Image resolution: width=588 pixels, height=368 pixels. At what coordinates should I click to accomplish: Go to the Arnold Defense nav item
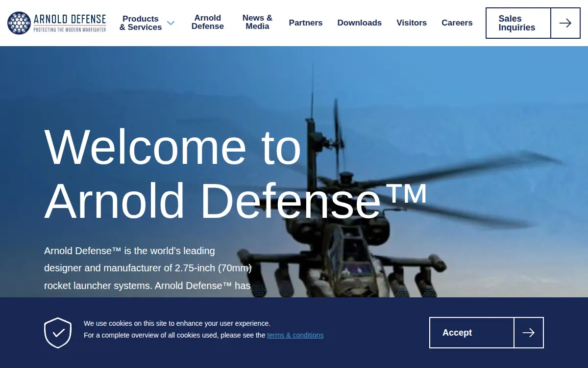point(208,22)
